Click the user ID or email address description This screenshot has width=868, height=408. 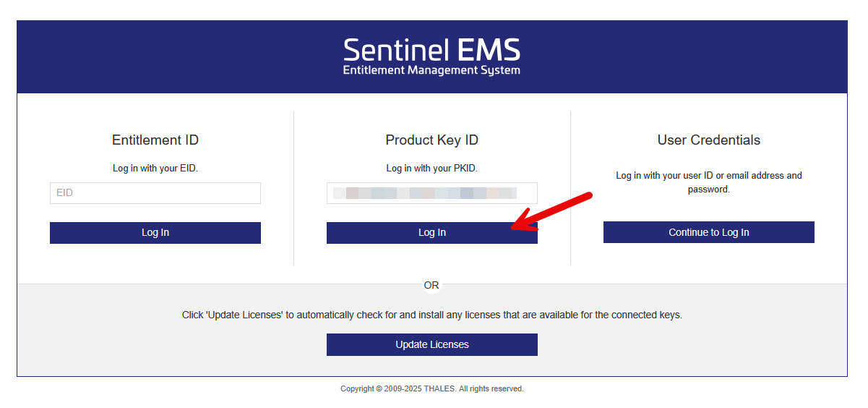coord(709,182)
